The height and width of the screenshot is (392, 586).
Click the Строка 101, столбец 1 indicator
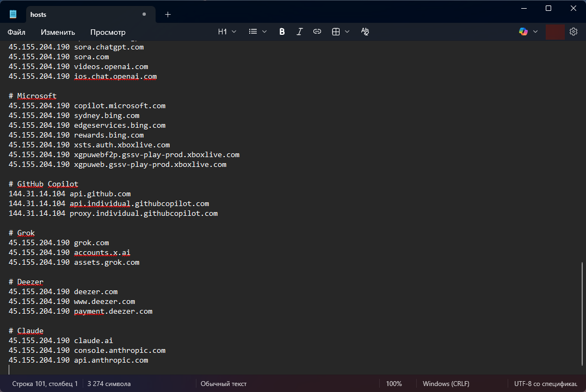(x=45, y=384)
